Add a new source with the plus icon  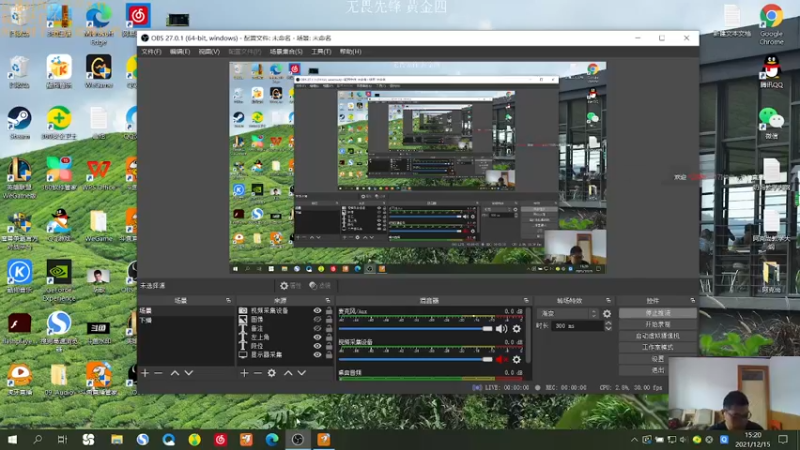coord(244,373)
